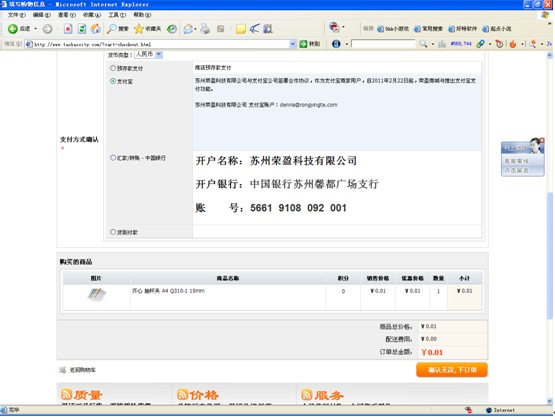Select the Alipay payment radio option

tap(113, 81)
